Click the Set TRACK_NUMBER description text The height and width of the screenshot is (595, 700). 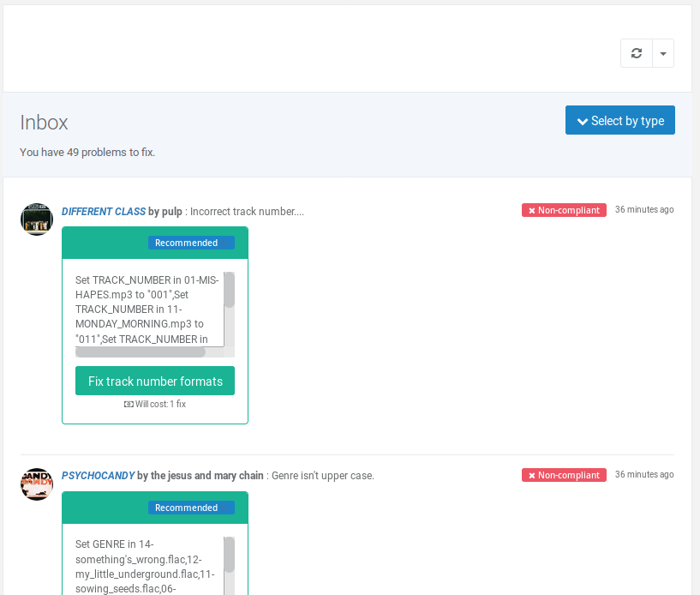coord(146,310)
